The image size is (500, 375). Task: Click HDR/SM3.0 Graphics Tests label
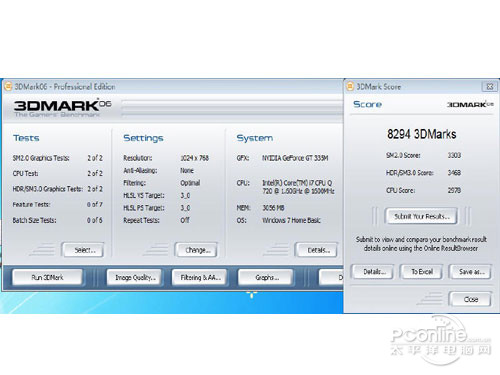click(48, 189)
